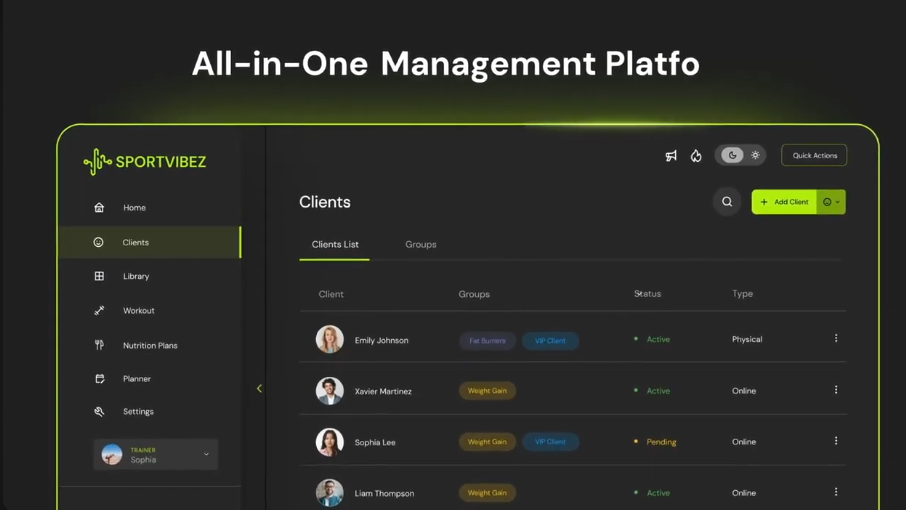Collapse the sidebar with the chevron
The image size is (906, 510).
click(259, 388)
